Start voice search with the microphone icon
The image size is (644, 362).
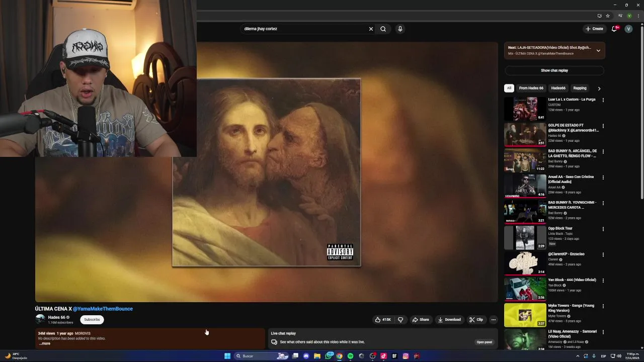pos(400,29)
